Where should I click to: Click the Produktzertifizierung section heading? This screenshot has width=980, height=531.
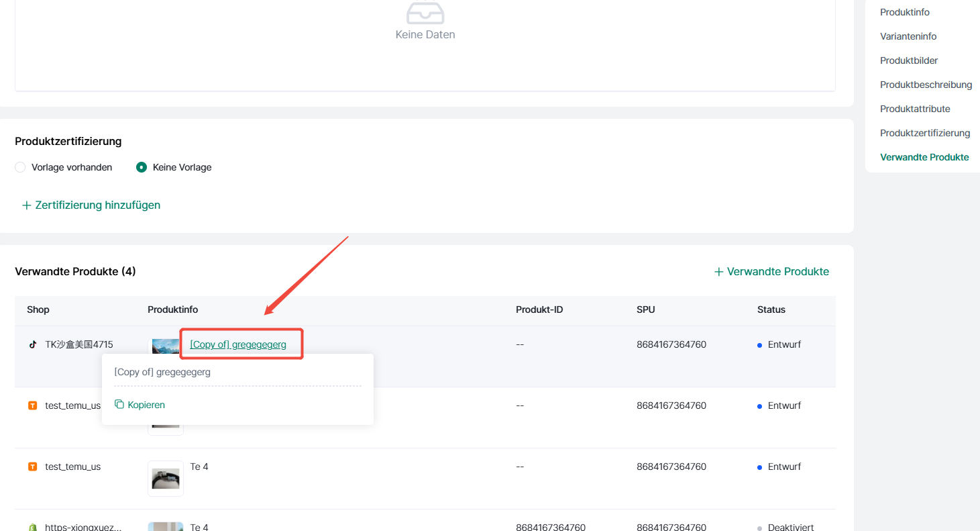point(68,141)
